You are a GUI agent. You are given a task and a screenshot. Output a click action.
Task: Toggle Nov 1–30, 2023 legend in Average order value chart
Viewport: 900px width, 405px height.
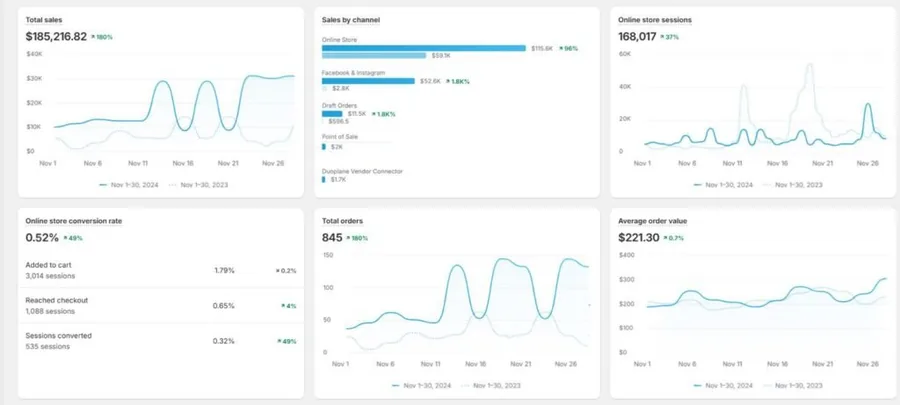[x=793, y=385]
